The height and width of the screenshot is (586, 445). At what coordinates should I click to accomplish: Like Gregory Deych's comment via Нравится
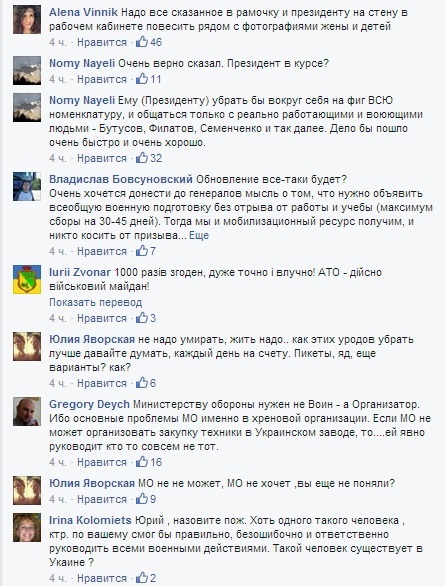[x=102, y=462]
